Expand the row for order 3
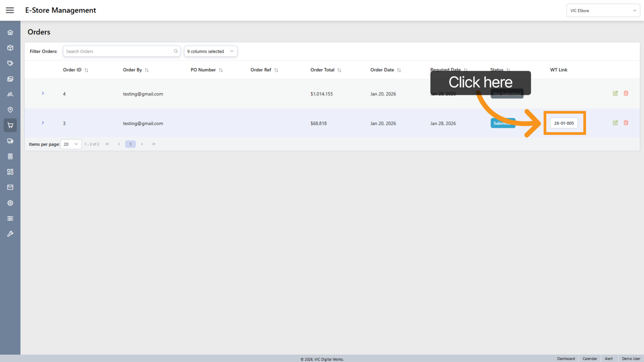644x362 pixels. pyautogui.click(x=43, y=123)
